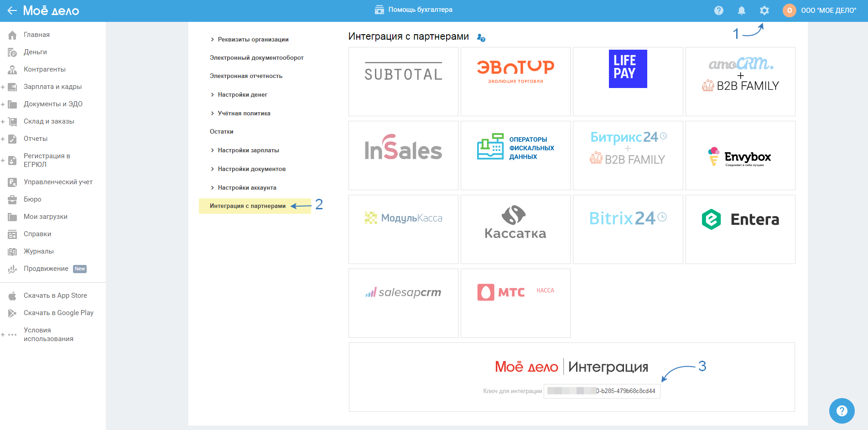This screenshot has height=430, width=868.
Task: Expand Настройки денег chevron
Action: pyautogui.click(x=212, y=95)
